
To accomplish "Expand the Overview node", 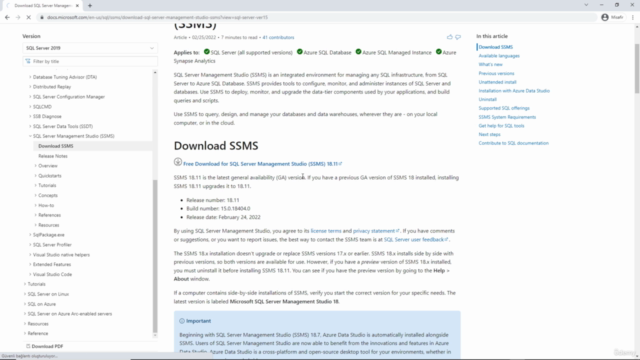I will (x=36, y=166).
